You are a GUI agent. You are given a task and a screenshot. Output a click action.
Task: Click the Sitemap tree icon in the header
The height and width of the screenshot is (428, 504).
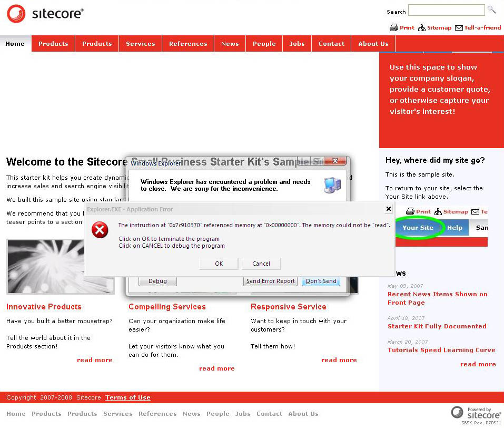(422, 28)
